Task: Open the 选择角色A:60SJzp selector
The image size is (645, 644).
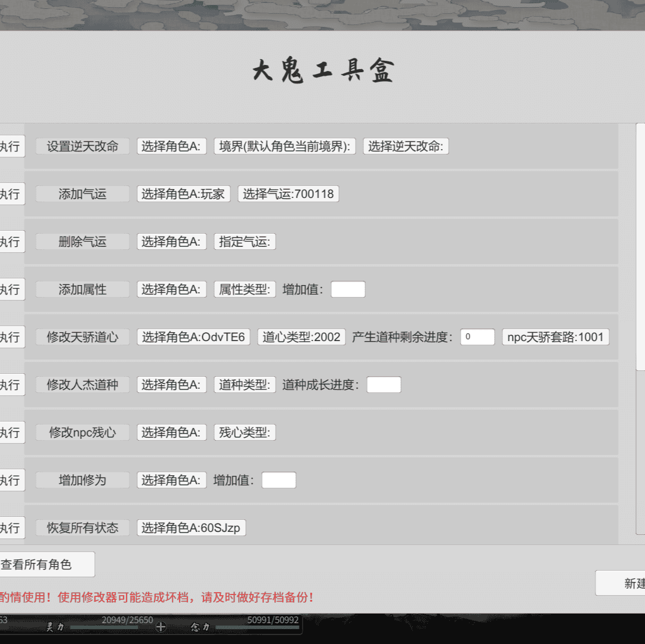Action: 192,528
